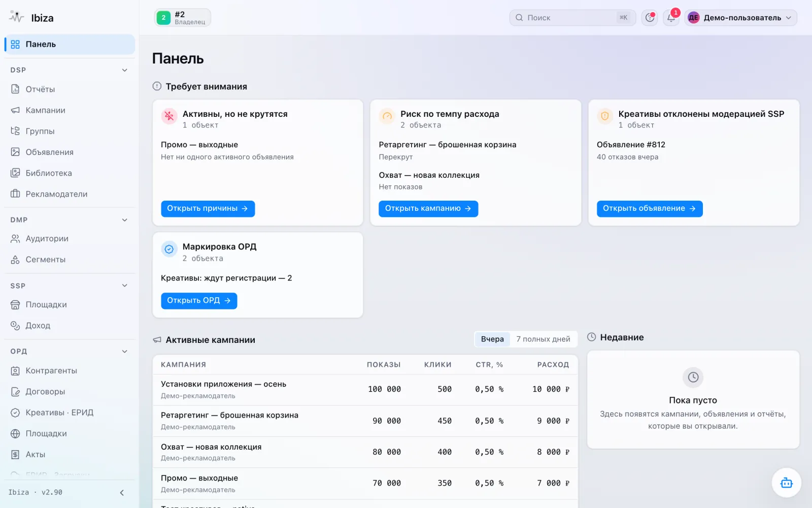
Task: Open Библиотека in the sidebar
Action: [x=70, y=173]
